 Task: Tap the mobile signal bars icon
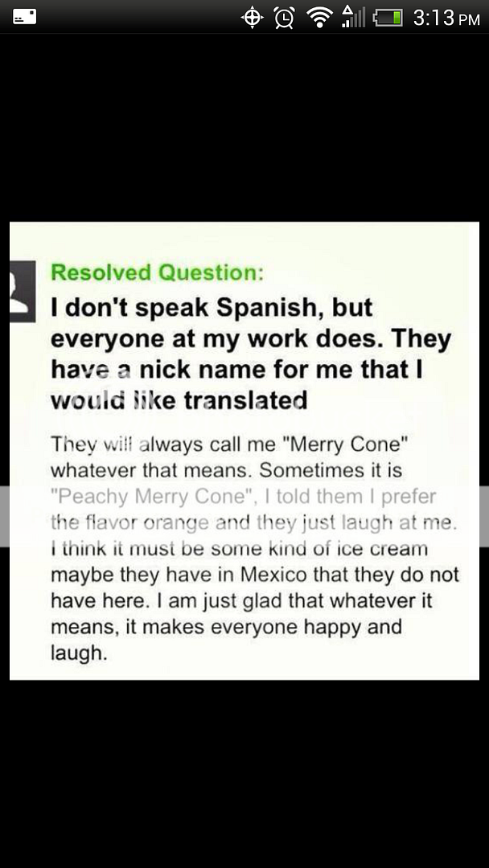353,17
